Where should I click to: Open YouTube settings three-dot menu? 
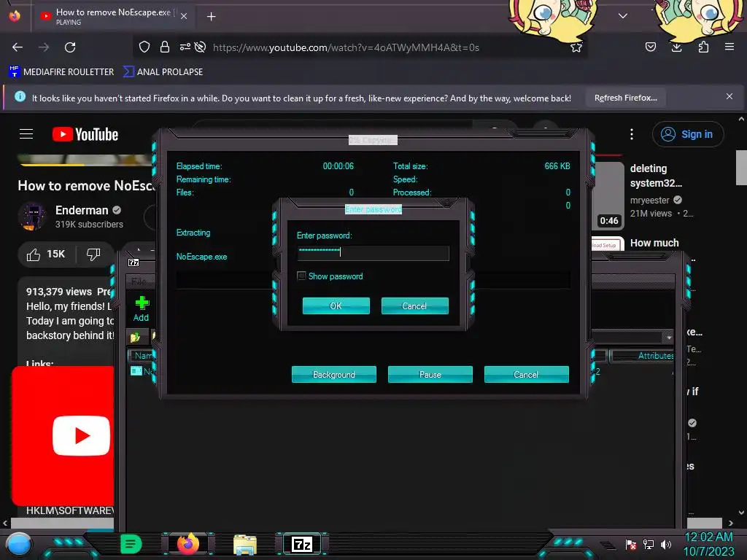(x=632, y=134)
